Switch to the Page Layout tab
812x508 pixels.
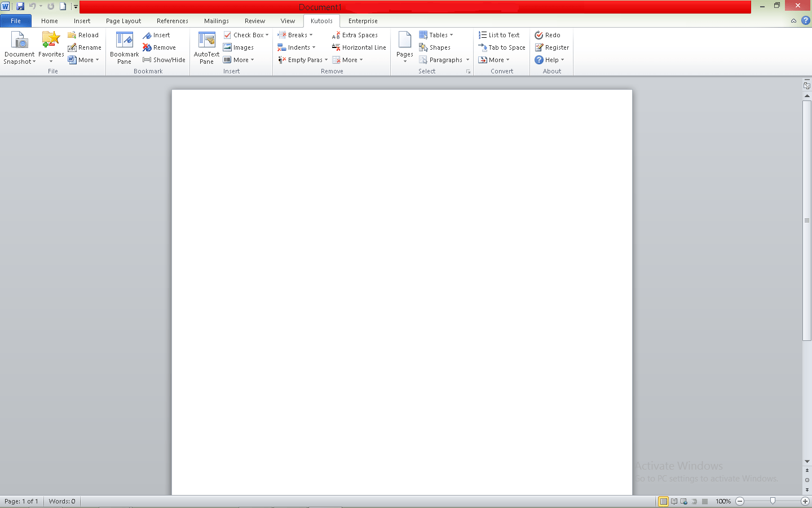(x=123, y=21)
